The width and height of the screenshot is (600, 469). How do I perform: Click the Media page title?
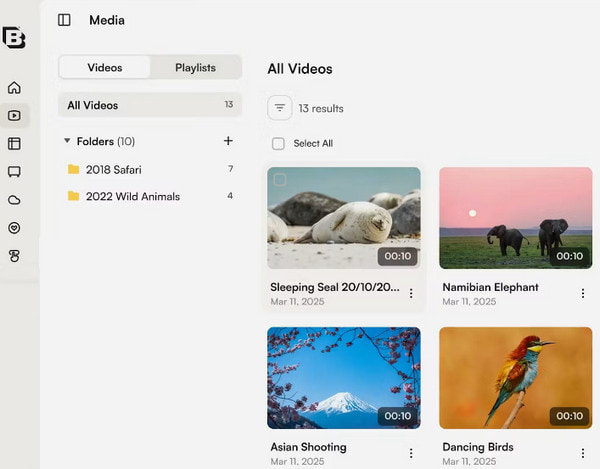[x=107, y=20]
